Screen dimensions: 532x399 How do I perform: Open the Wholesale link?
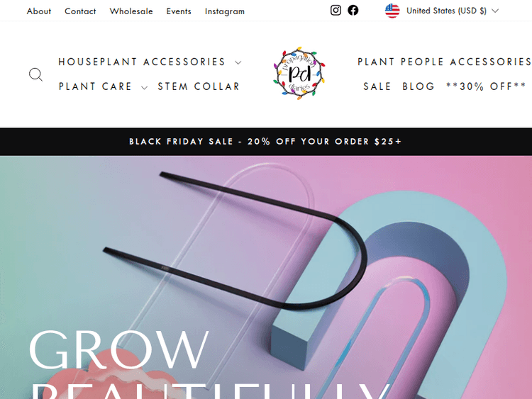(131, 11)
